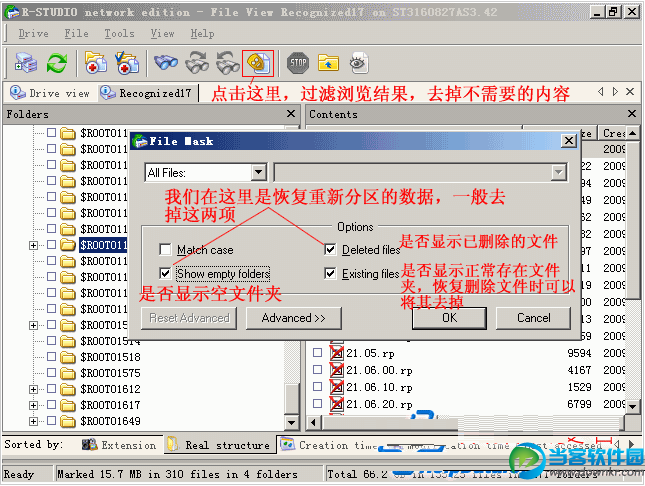
Task: Open the Tools menu
Action: [x=119, y=33]
